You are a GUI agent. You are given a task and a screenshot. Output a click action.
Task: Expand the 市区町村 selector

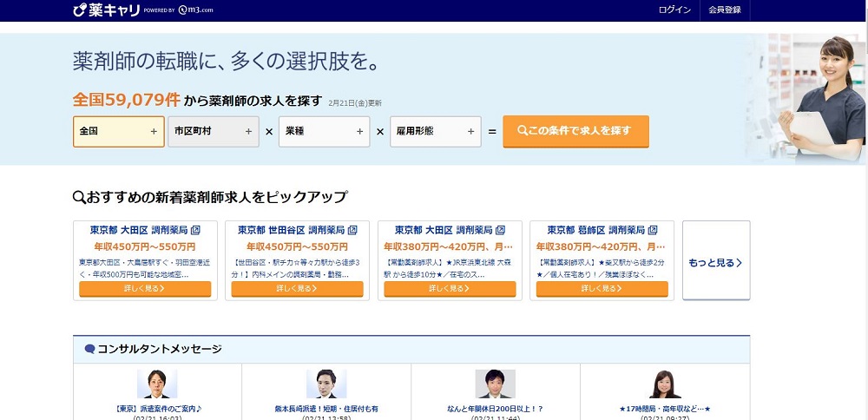click(214, 132)
